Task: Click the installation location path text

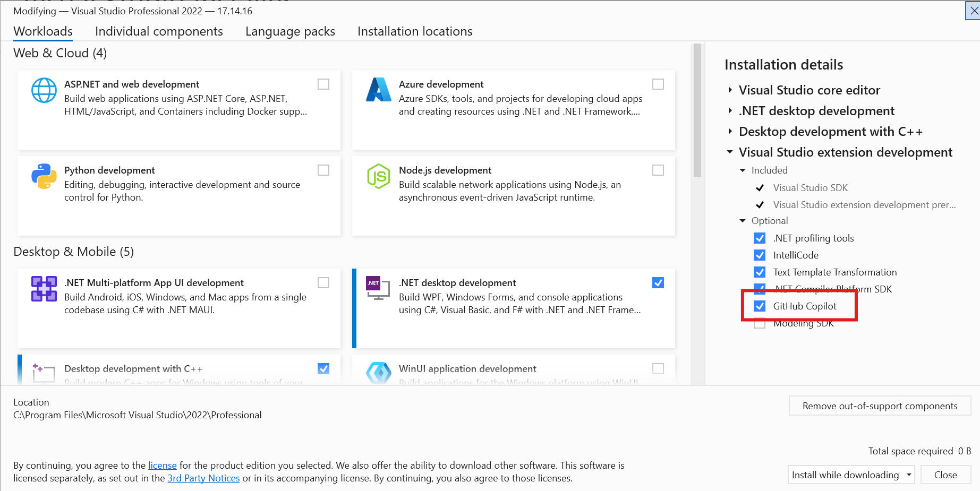Action: [138, 415]
